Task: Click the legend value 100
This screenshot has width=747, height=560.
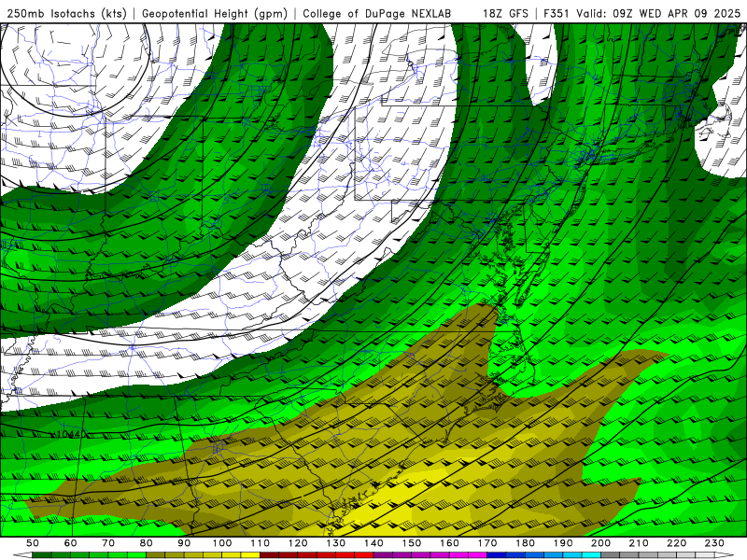Action: click(x=222, y=543)
